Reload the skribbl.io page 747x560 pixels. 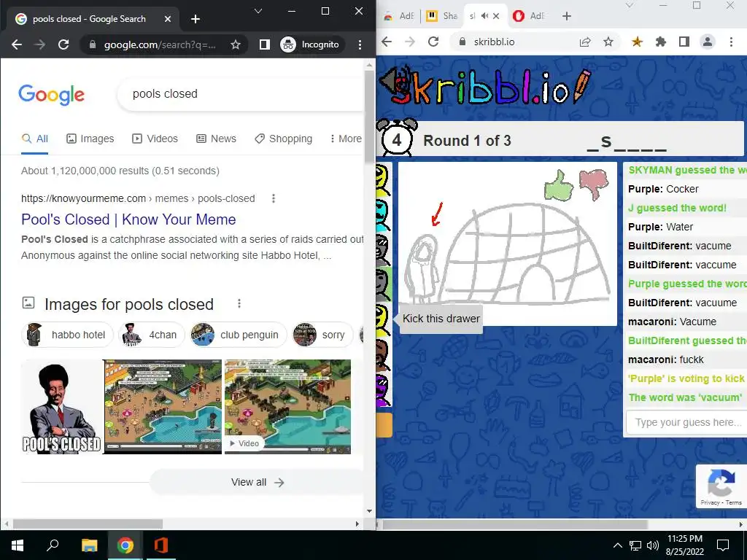click(x=433, y=42)
